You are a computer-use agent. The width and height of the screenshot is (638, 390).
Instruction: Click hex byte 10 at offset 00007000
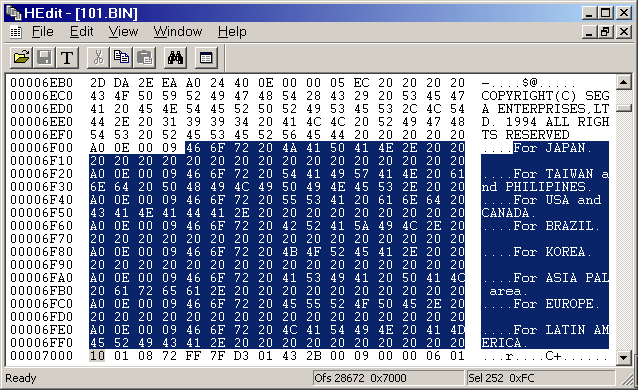tap(97, 356)
